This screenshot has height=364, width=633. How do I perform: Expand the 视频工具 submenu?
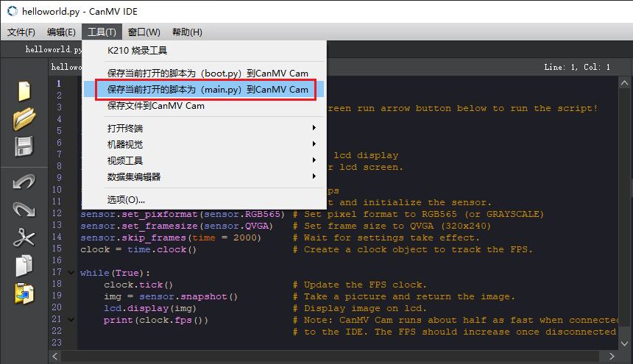pyautogui.click(x=204, y=160)
